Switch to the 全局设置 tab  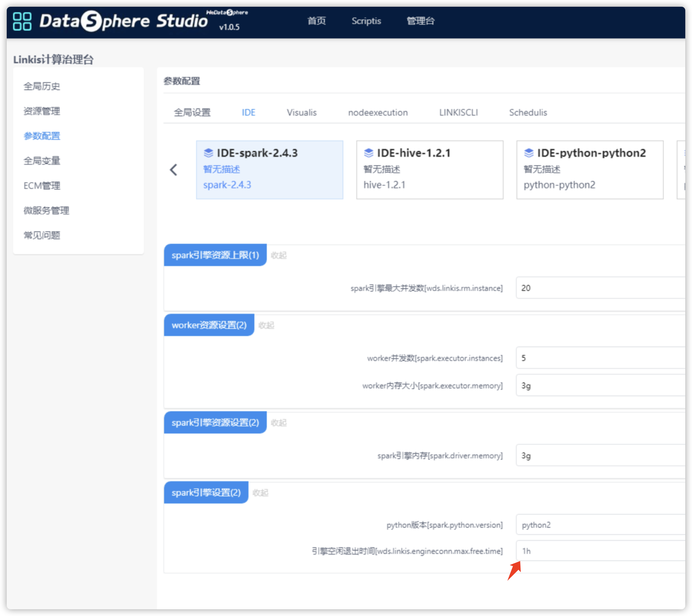pos(192,113)
